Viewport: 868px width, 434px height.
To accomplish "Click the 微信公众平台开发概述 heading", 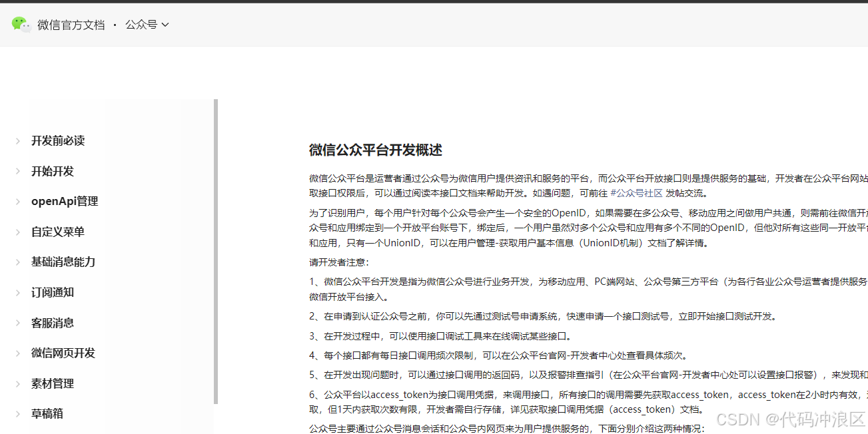I will point(376,150).
